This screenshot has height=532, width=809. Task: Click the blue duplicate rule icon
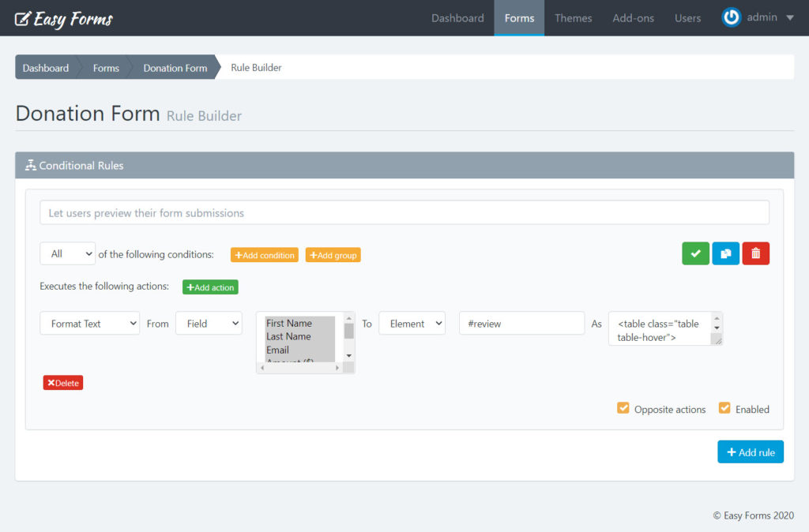coord(725,253)
